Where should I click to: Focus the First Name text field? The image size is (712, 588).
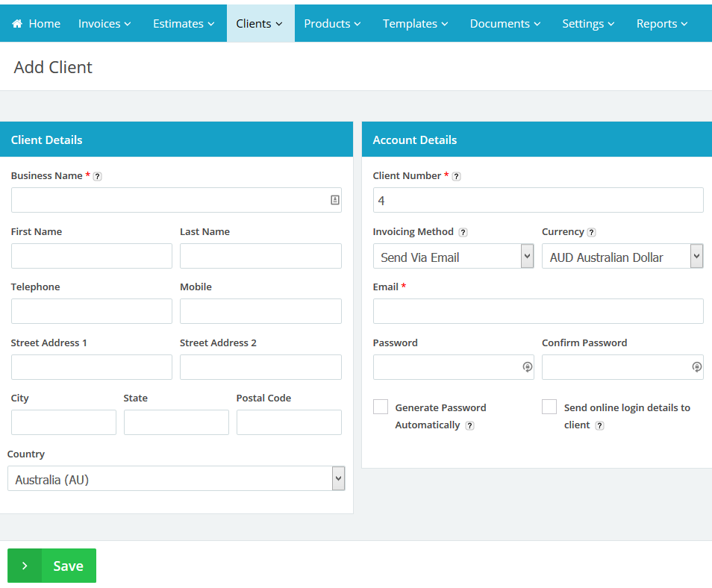click(x=91, y=256)
